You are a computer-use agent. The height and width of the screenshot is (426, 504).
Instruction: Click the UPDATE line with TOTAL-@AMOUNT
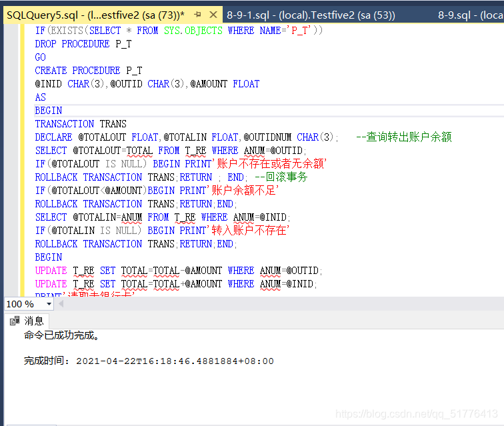point(179,271)
